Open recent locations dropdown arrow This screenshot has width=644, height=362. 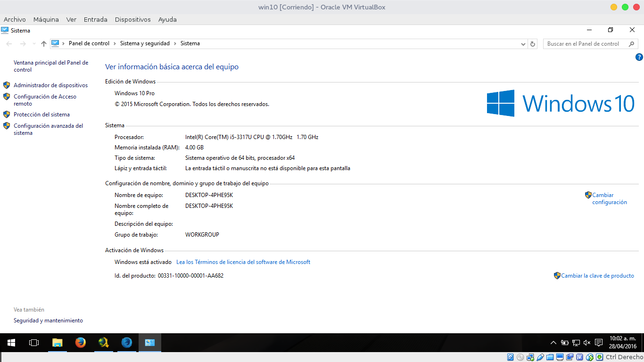point(34,44)
